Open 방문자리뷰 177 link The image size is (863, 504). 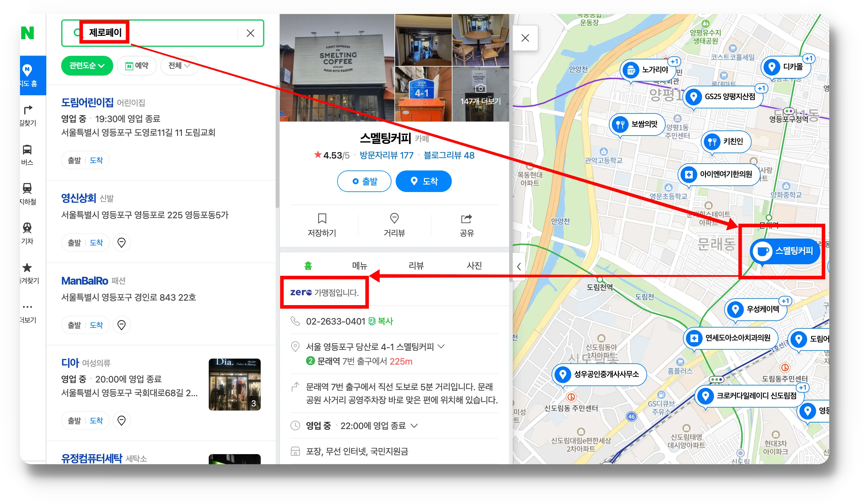click(x=387, y=156)
